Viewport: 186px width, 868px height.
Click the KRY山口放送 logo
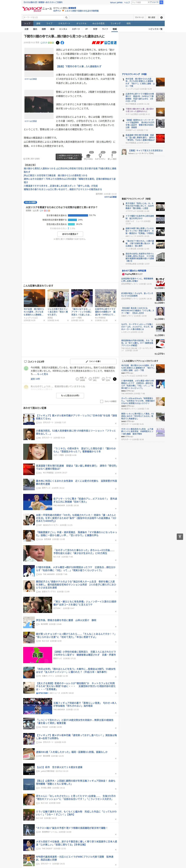(x=104, y=43)
